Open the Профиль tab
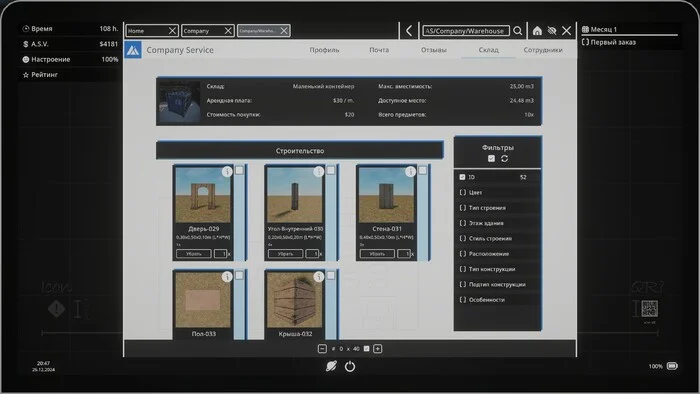Screen dimensions: 700x394 click(x=325, y=50)
